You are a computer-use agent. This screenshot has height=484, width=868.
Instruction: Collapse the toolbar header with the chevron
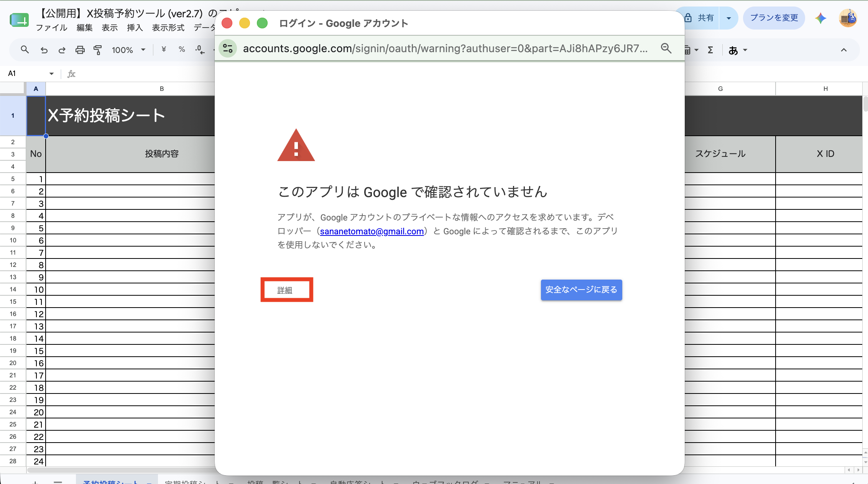coord(843,50)
